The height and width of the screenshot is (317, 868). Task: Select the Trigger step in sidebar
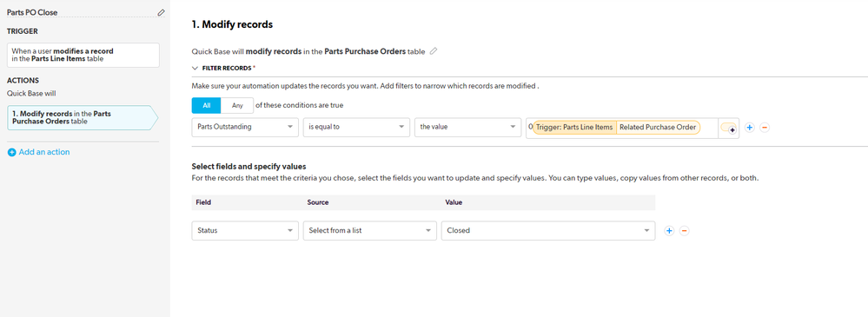tap(83, 55)
